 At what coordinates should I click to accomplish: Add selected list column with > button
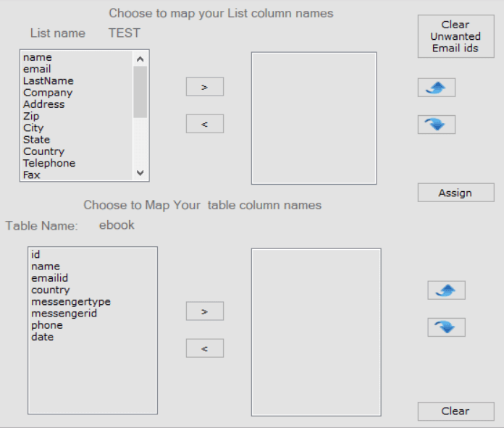pos(205,87)
